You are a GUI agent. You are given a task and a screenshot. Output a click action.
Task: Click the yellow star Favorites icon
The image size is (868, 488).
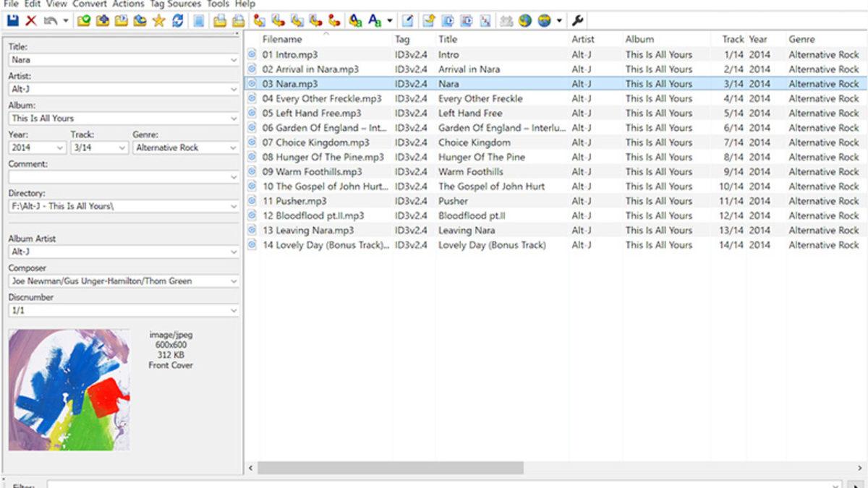coord(158,21)
